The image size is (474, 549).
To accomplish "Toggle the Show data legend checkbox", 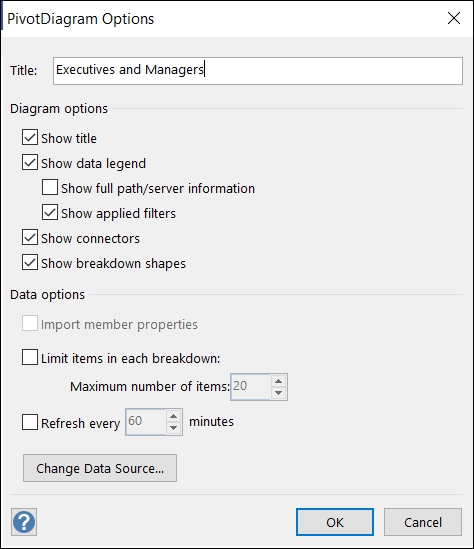I will (x=30, y=162).
